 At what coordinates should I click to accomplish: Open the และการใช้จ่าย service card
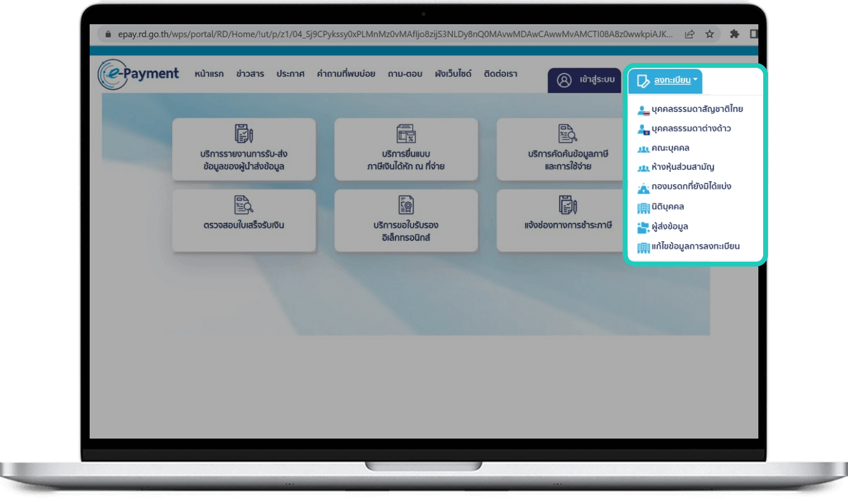coord(560,149)
